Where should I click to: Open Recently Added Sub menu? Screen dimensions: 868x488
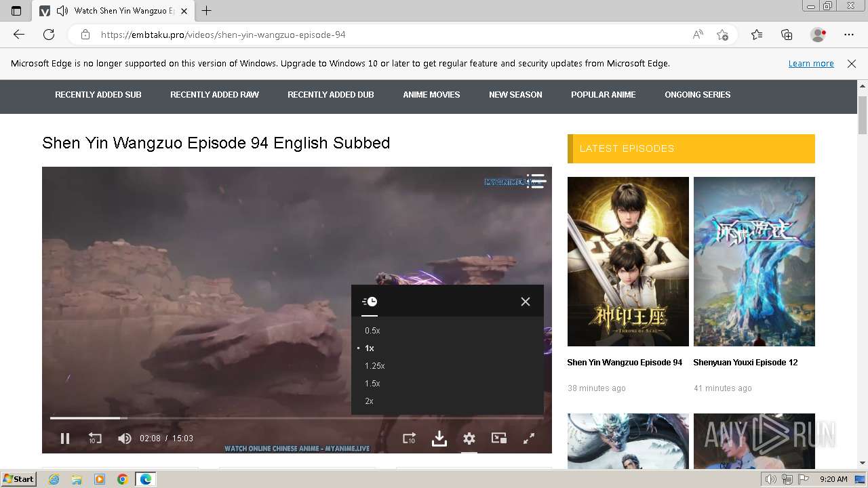pyautogui.click(x=98, y=95)
